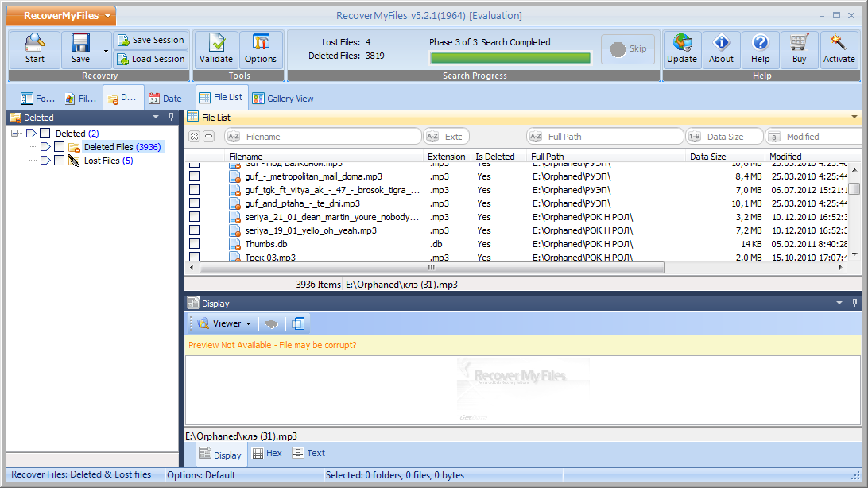Switch to the Hex tab
This screenshot has width=868, height=488.
tap(266, 453)
